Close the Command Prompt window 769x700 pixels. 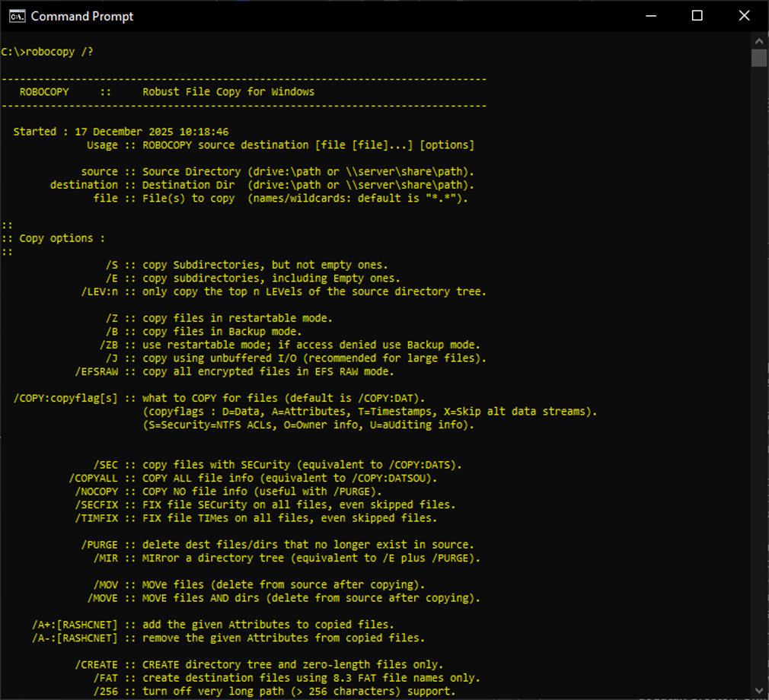tap(744, 16)
